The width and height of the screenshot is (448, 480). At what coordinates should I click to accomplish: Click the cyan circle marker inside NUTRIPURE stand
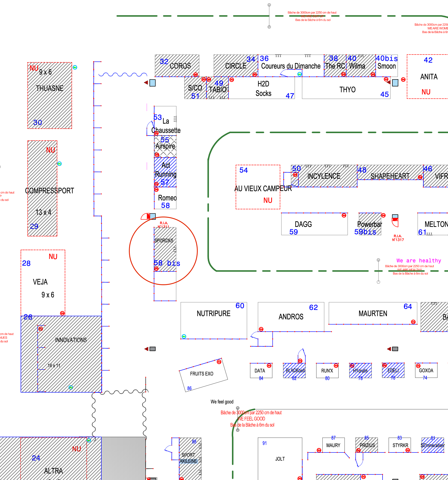[x=184, y=336]
